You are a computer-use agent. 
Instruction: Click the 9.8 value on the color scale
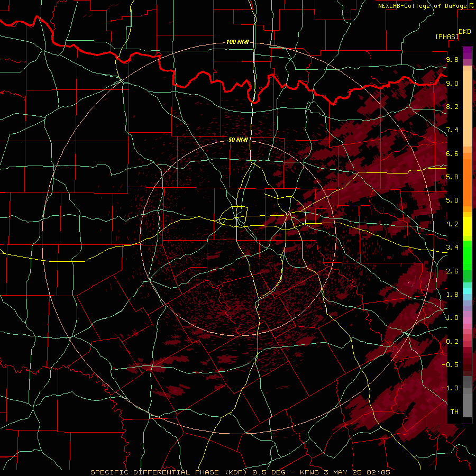452,59
